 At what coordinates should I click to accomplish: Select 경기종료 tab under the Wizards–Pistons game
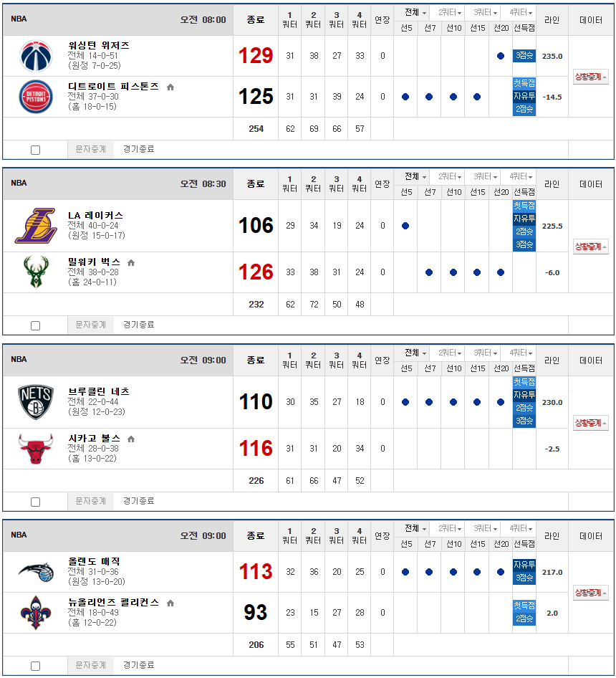(x=138, y=149)
